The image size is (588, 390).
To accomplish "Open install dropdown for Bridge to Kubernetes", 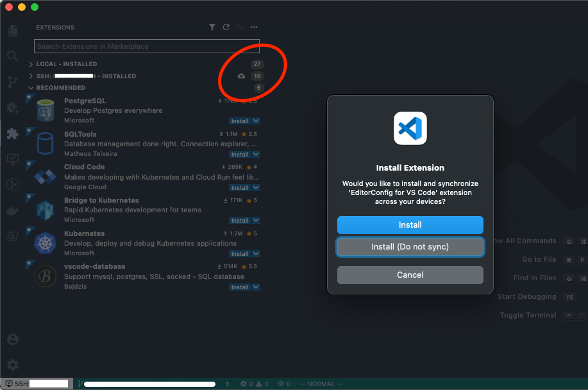I will click(256, 220).
